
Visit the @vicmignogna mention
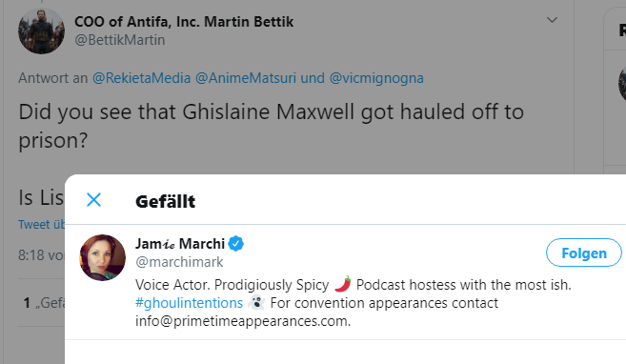point(376,78)
